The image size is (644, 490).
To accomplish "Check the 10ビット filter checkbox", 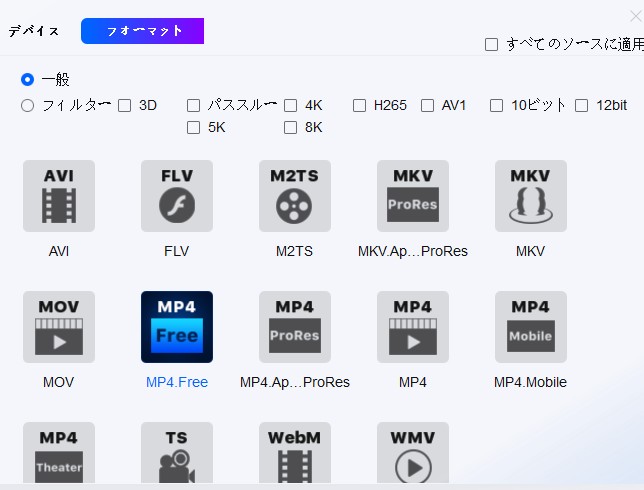I will (497, 106).
